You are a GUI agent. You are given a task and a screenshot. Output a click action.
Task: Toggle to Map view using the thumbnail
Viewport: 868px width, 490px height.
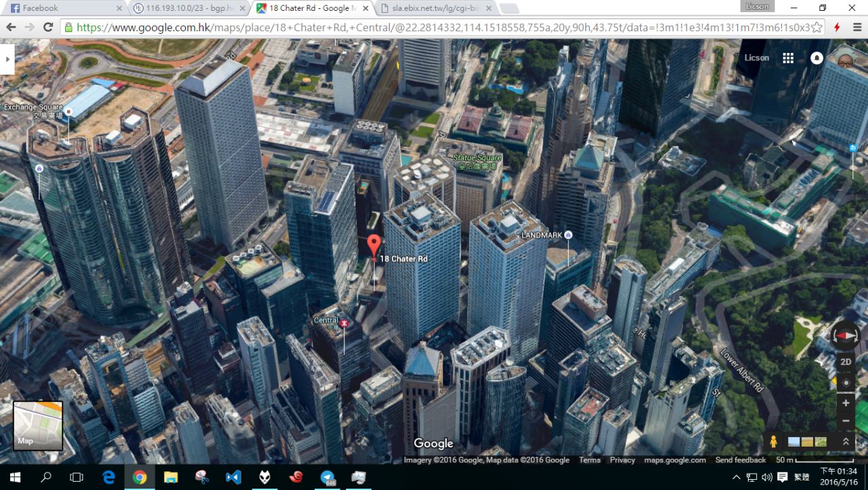(38, 426)
